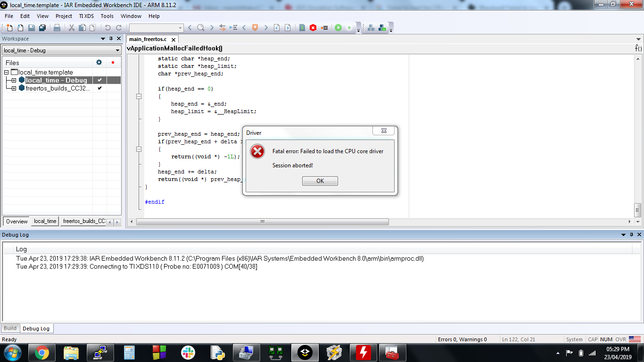
Task: Click the Toggle Breakpoint toolbar icon
Action: point(324,28)
